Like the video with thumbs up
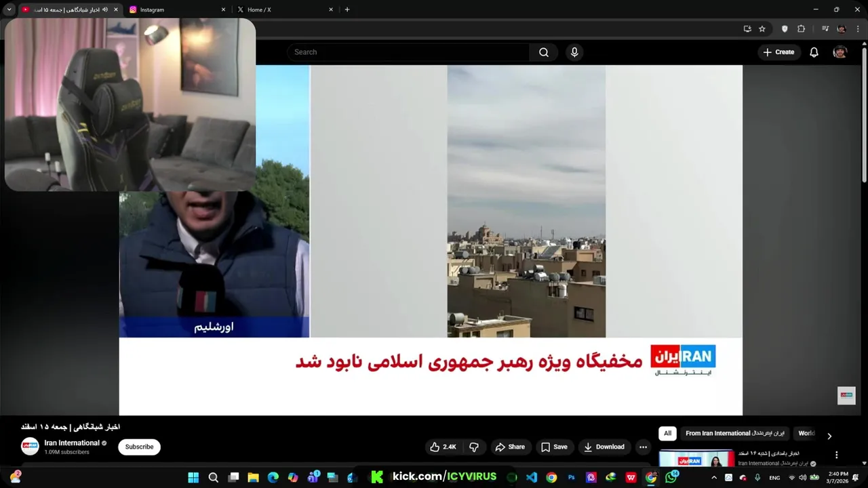The image size is (868, 488). tap(443, 447)
